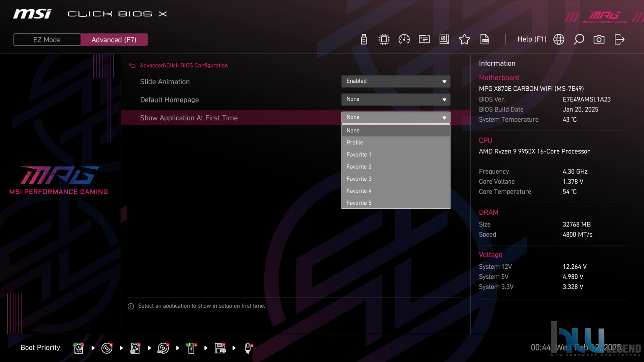Click the Advanced\Click BIOS Configuration breadcrumb

pyautogui.click(x=184, y=65)
